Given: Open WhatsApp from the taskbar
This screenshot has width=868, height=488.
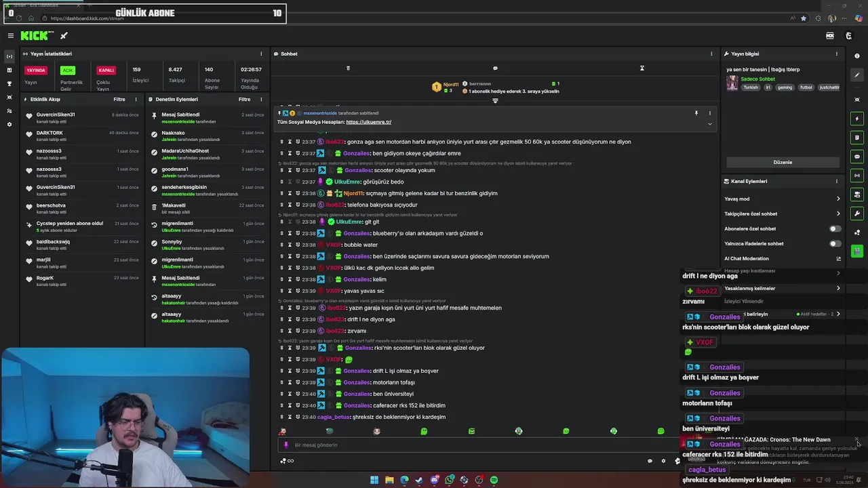Looking at the screenshot, I should tap(449, 480).
